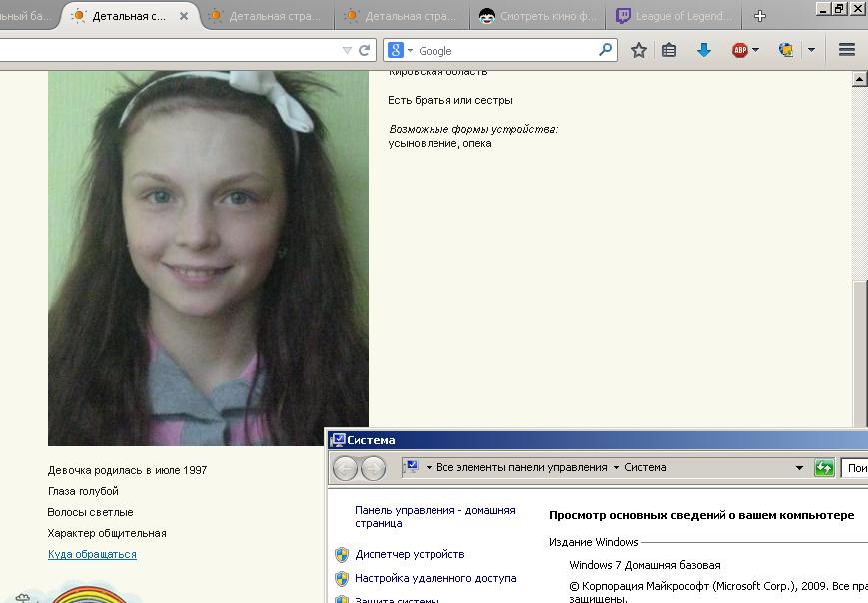Click the girl's profile photo
The height and width of the screenshot is (603, 868).
pyautogui.click(x=208, y=258)
